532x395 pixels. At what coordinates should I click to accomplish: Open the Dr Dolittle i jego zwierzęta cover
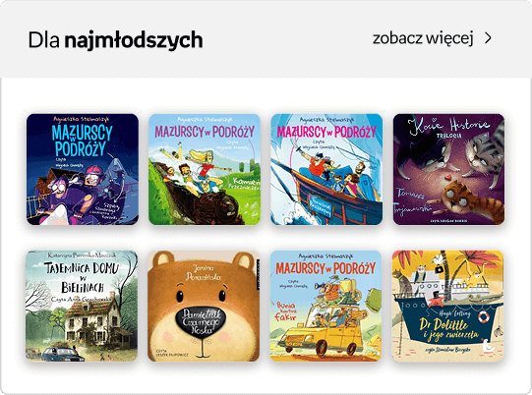pyautogui.click(x=447, y=306)
